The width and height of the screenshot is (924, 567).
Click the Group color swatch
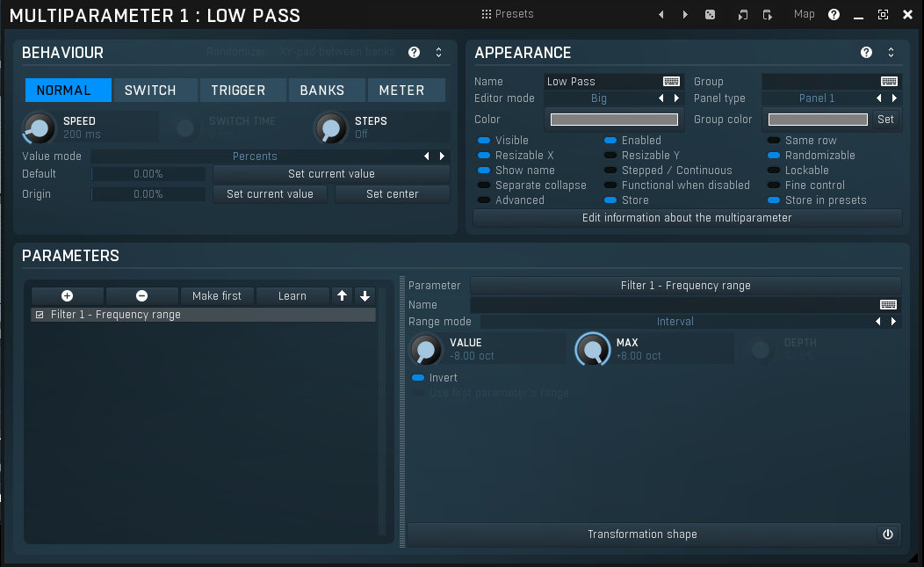(818, 120)
